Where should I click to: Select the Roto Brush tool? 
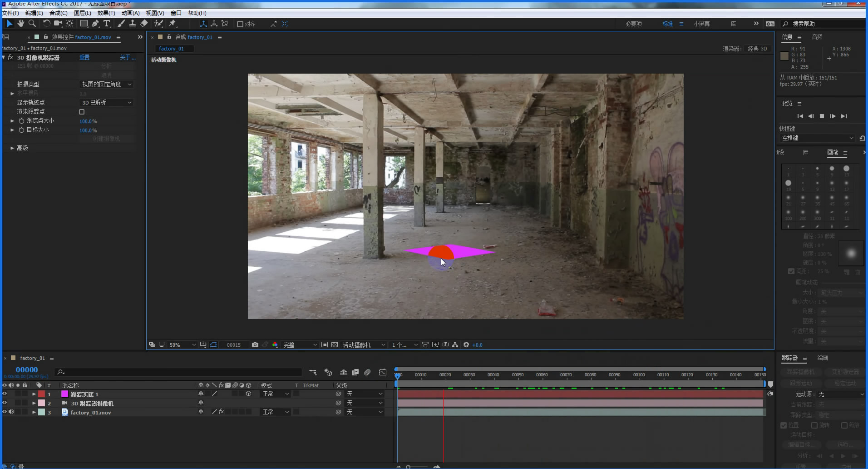coord(158,24)
